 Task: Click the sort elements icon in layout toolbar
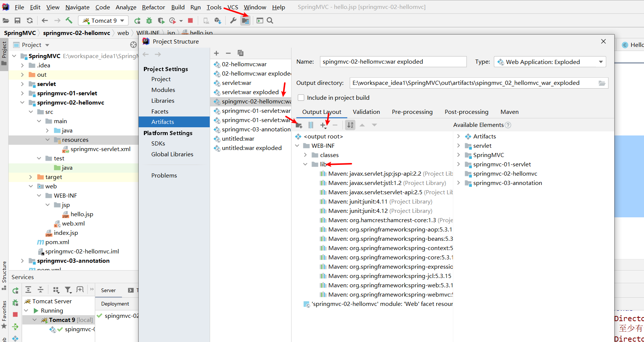pyautogui.click(x=350, y=125)
